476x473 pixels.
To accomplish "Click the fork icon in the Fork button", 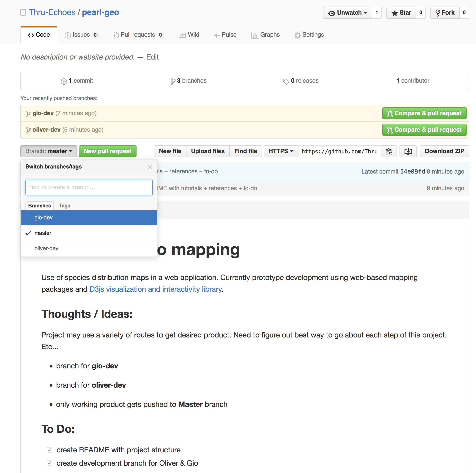I will (x=438, y=13).
